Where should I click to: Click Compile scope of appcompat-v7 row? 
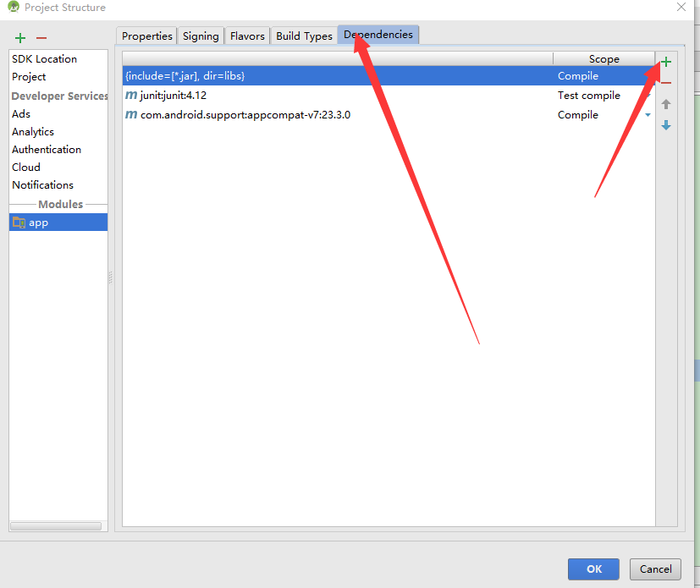[x=577, y=115]
